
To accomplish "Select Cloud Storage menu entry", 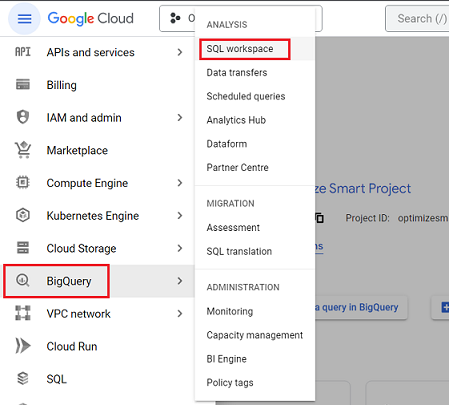I will click(x=98, y=248).
